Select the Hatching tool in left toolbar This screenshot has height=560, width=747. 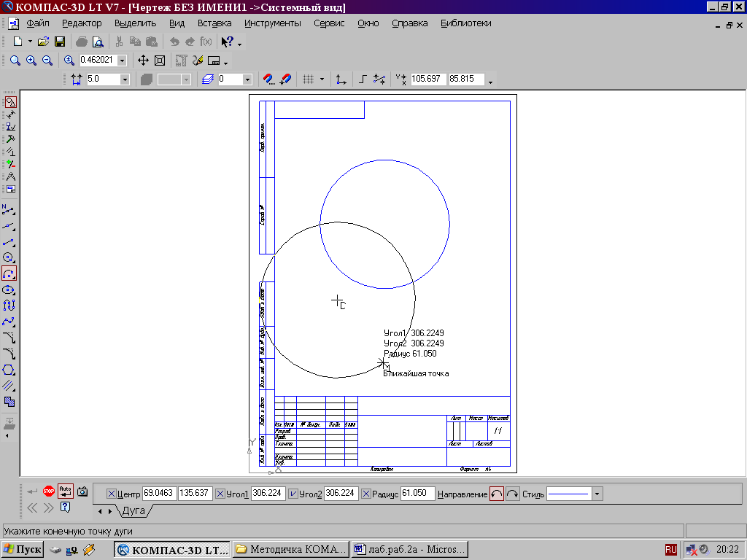(x=9, y=402)
